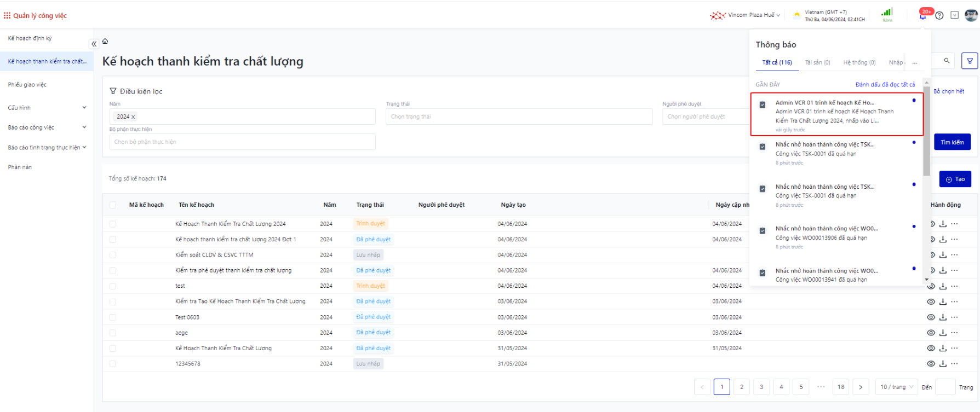Image resolution: width=980 pixels, height=412 pixels.
Task: Click the Tìm kiếm search button
Action: pos(952,142)
